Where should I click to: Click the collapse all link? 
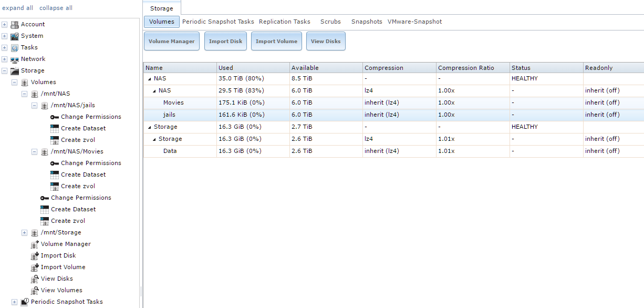[56, 8]
